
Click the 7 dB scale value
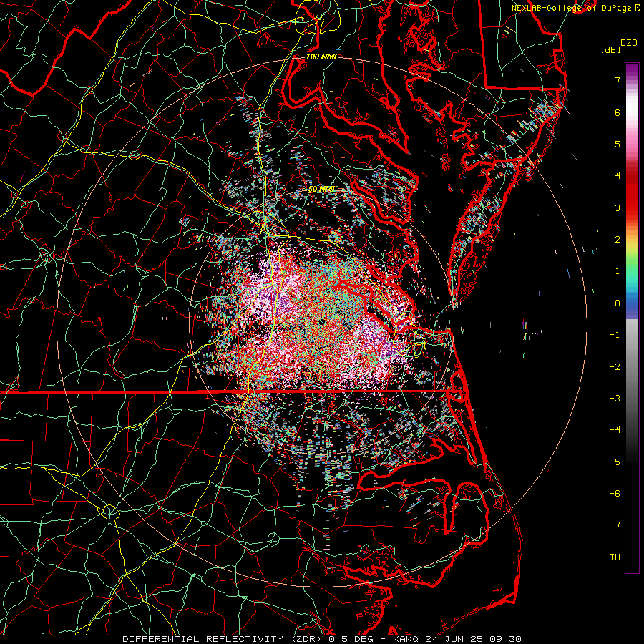618,80
